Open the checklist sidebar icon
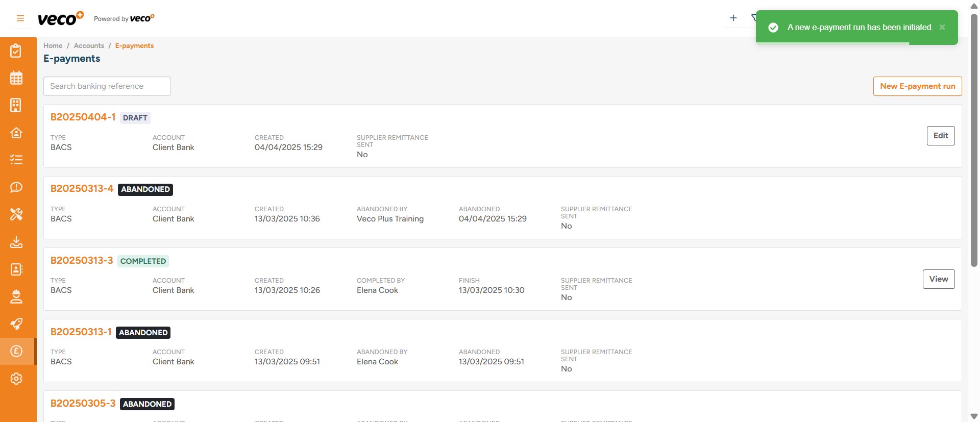 click(x=16, y=160)
